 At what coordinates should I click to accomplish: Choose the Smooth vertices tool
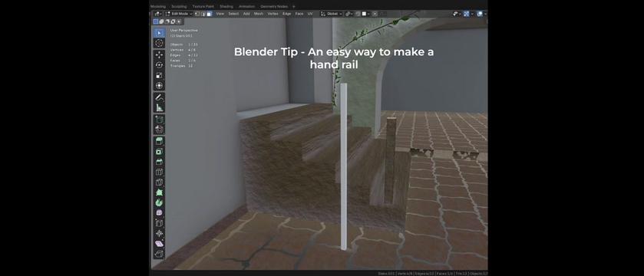160,213
